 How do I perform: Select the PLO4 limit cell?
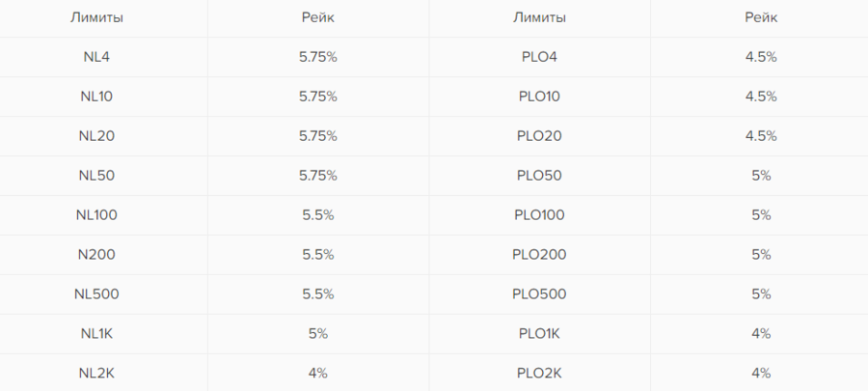pyautogui.click(x=539, y=57)
